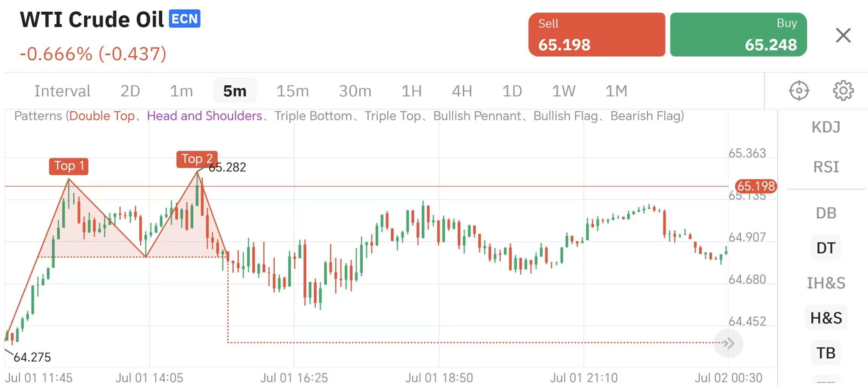Click the Top 1 pattern marker
The height and width of the screenshot is (387, 868).
pos(69,166)
